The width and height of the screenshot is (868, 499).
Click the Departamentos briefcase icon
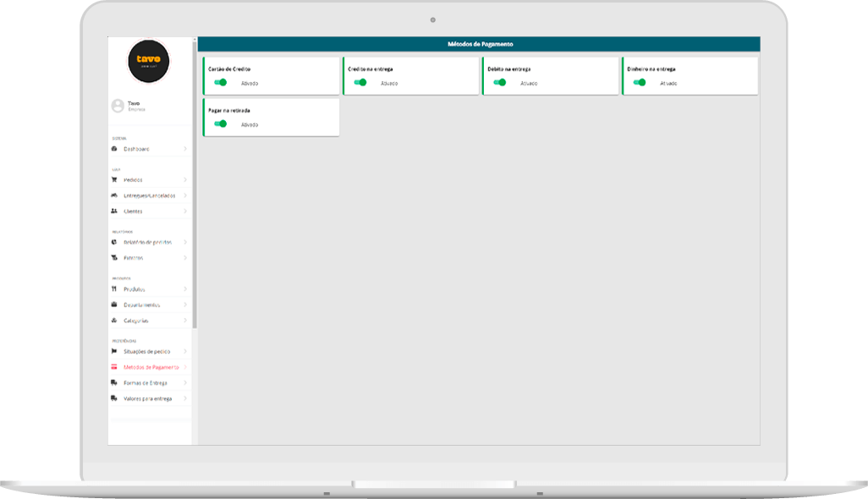pos(114,304)
